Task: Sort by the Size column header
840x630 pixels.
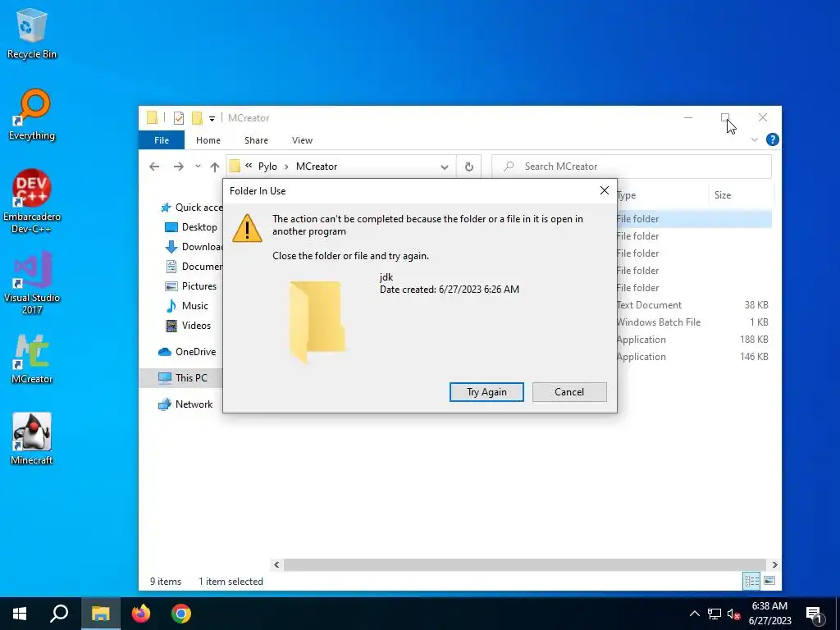Action: click(x=742, y=195)
